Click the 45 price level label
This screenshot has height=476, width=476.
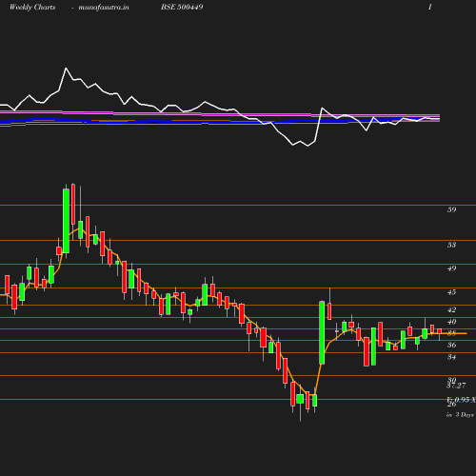(x=451, y=292)
